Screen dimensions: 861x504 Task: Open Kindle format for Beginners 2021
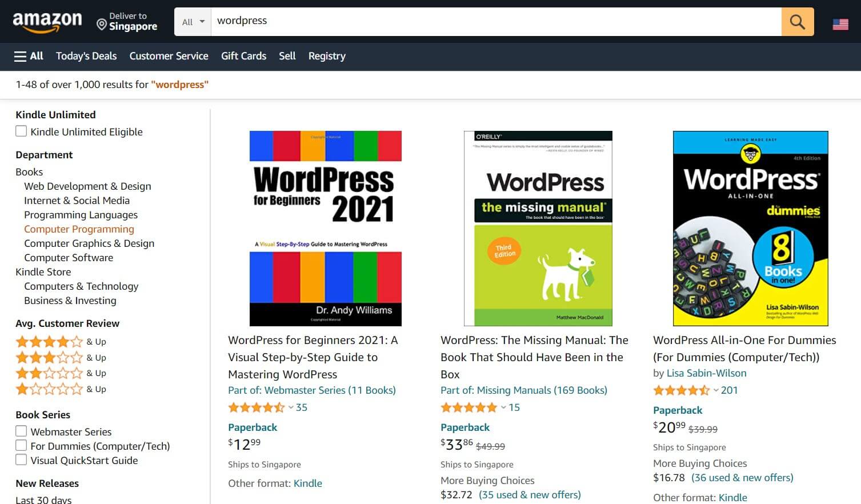308,483
